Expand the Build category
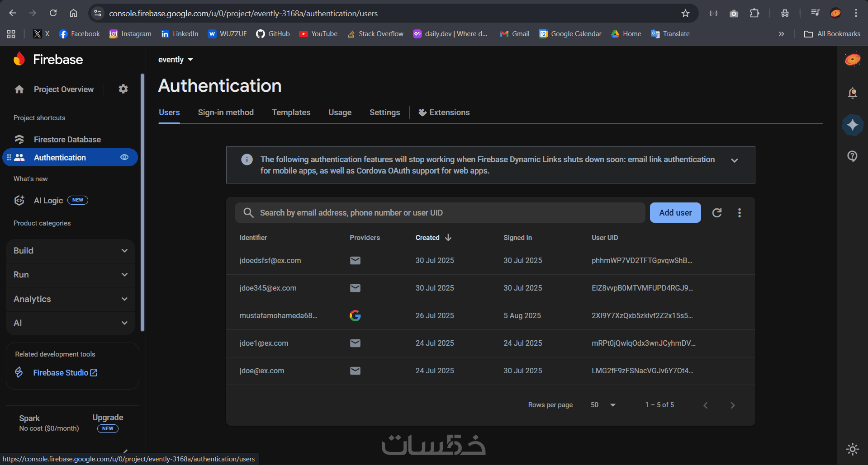 (x=70, y=251)
